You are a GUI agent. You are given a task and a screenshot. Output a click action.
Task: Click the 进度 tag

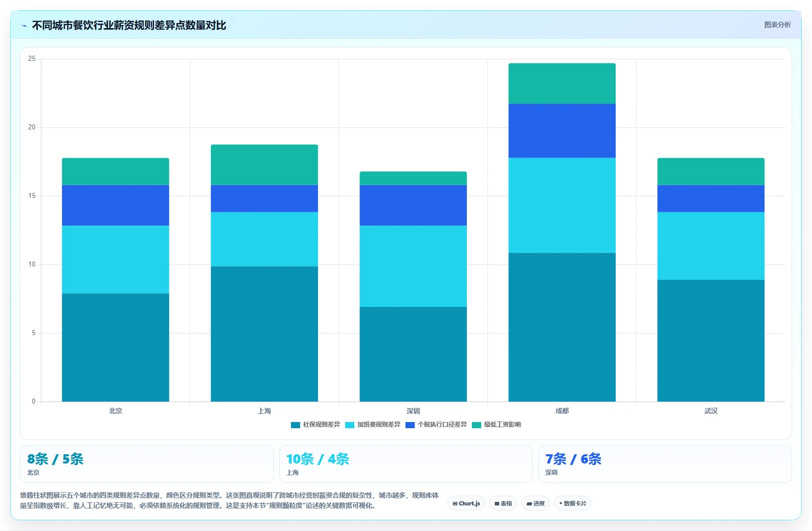click(x=535, y=503)
